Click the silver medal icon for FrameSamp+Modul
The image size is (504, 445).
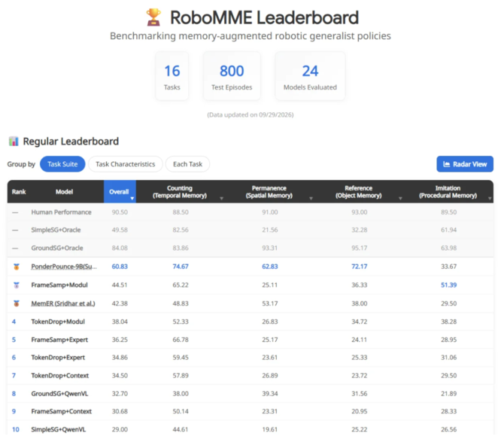click(x=17, y=285)
